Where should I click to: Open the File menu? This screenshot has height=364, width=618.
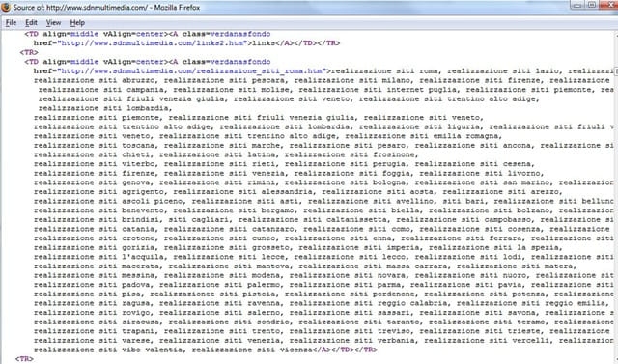point(11,23)
